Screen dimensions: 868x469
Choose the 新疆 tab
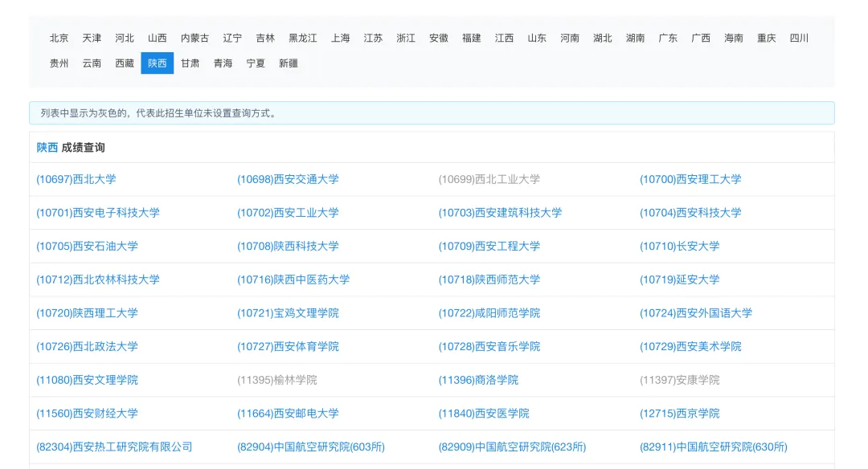click(x=289, y=63)
